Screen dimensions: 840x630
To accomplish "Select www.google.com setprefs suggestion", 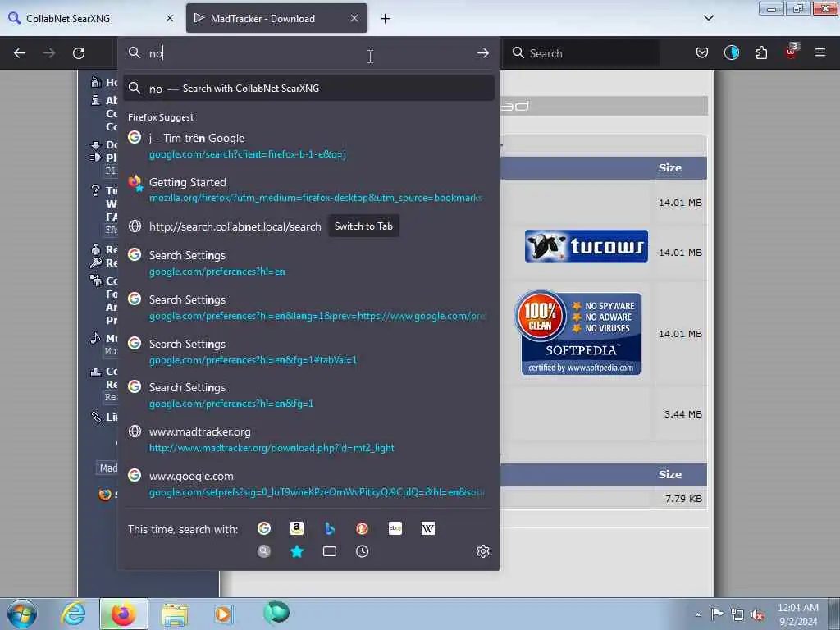I will (308, 483).
